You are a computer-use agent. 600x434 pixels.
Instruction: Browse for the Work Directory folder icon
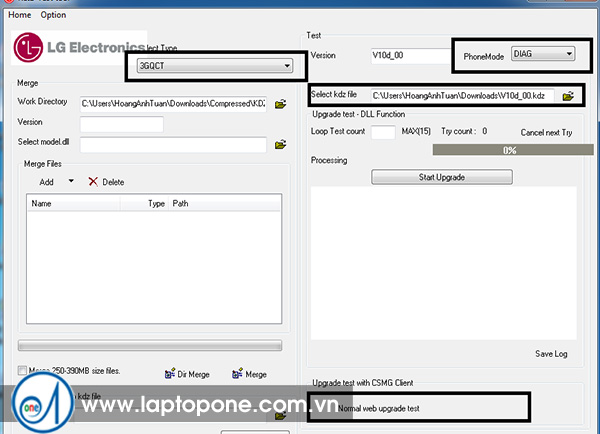point(280,104)
